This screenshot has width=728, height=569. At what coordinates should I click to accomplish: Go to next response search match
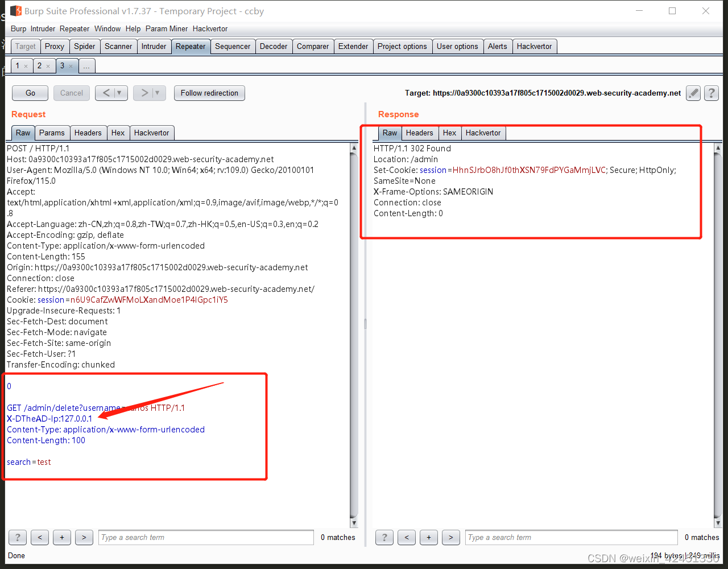[451, 537]
